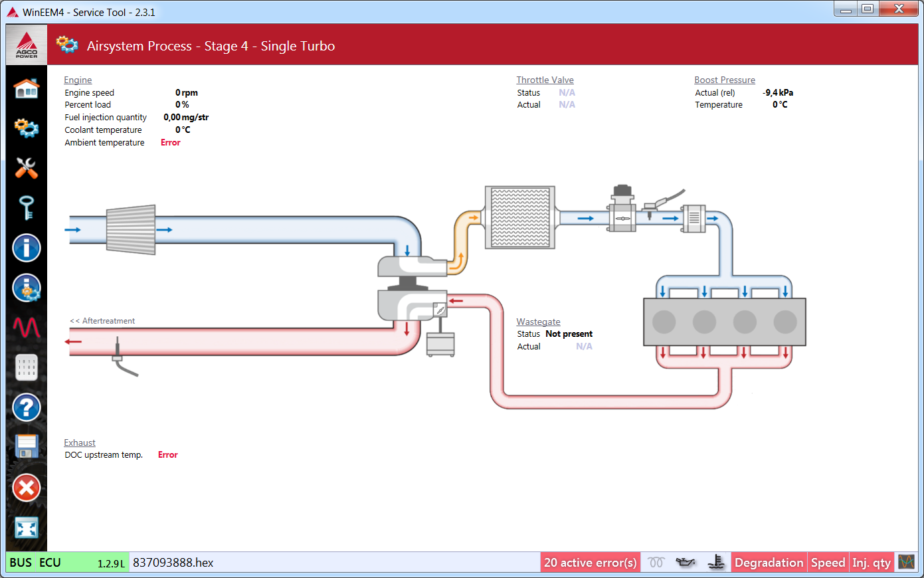924x578 pixels.
Task: Open the info-with-gear icon
Action: coord(27,288)
